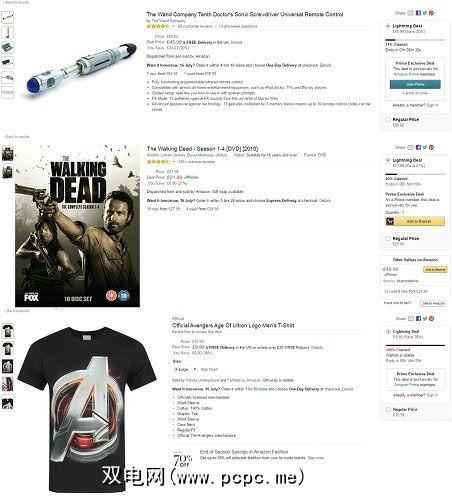Share the Avengers T-Shirt on Facebook

tap(418, 318)
